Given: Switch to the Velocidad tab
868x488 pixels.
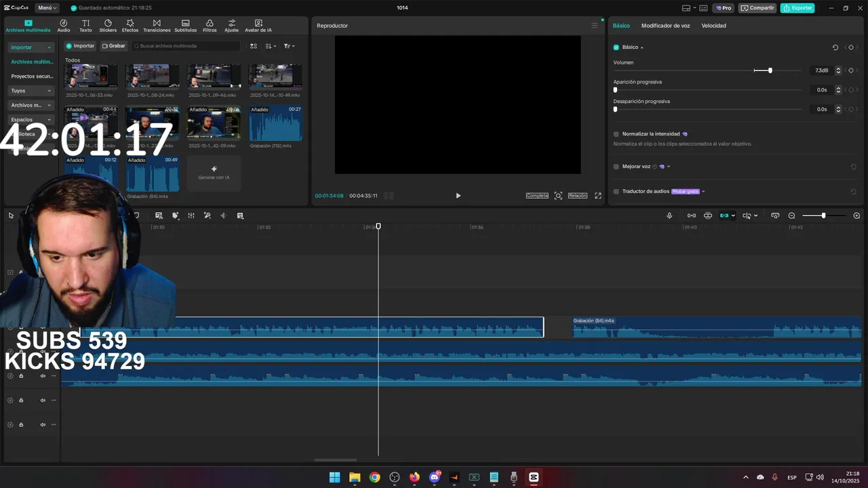Looking at the screenshot, I should [x=713, y=26].
